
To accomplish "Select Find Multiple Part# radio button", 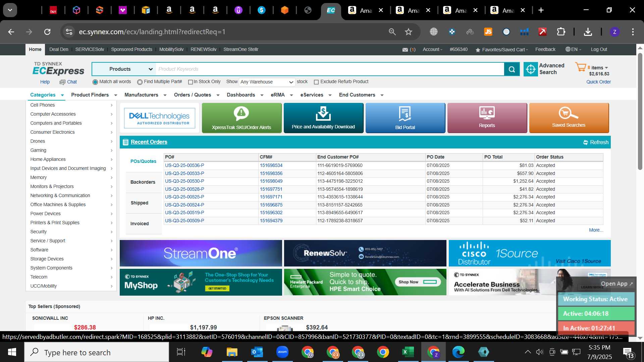I will tap(140, 82).
